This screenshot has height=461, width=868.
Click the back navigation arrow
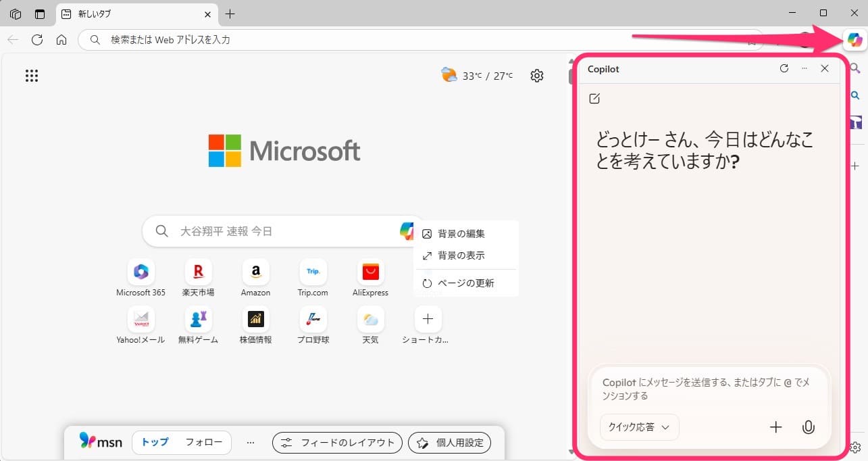(13, 40)
